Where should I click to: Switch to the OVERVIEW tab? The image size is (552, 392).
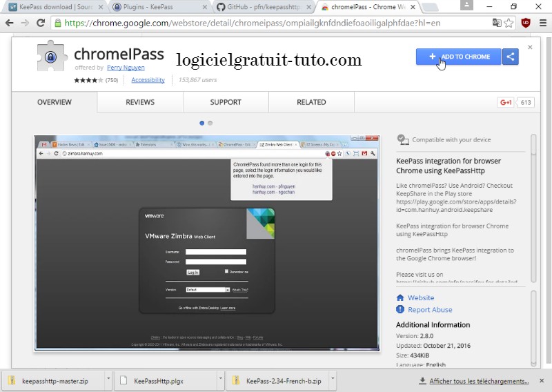coord(55,102)
